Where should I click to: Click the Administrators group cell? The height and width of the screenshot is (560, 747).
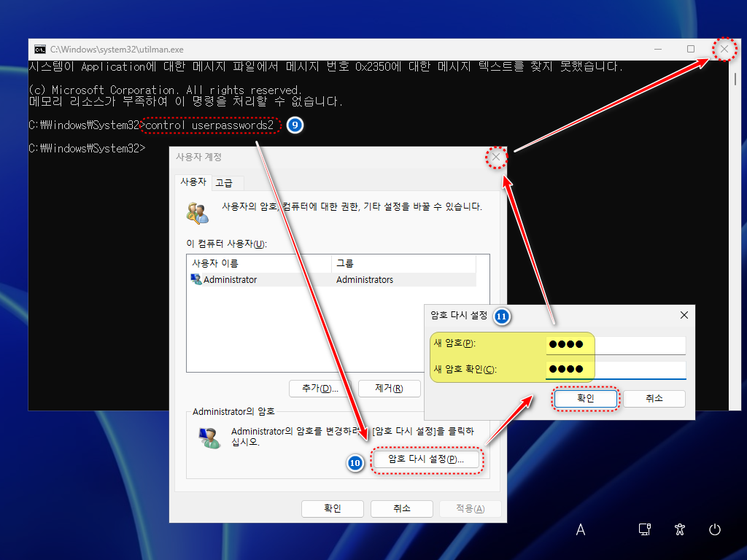pyautogui.click(x=365, y=279)
